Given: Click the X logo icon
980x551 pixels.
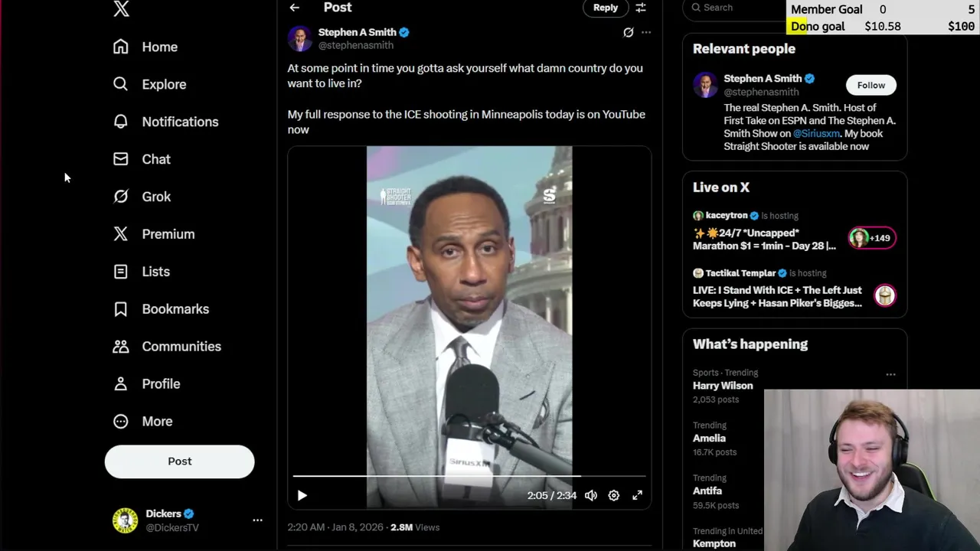Looking at the screenshot, I should [121, 8].
